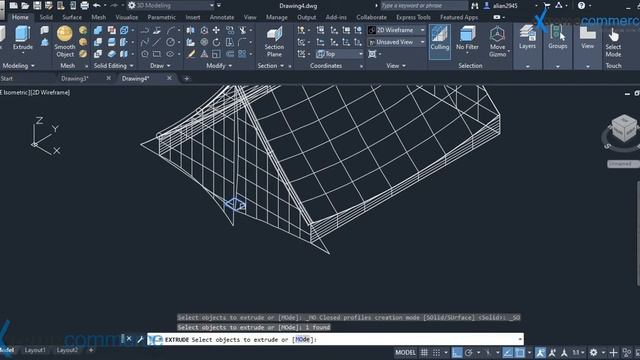The width and height of the screenshot is (640, 360).
Task: Select the Polygon tool in Draw panel
Action: [x=145, y=54]
